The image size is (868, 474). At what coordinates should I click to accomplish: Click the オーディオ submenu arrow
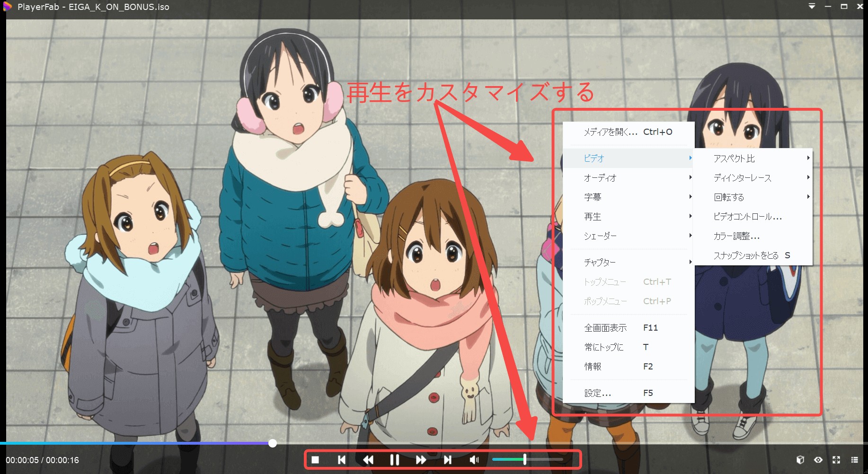tap(691, 177)
